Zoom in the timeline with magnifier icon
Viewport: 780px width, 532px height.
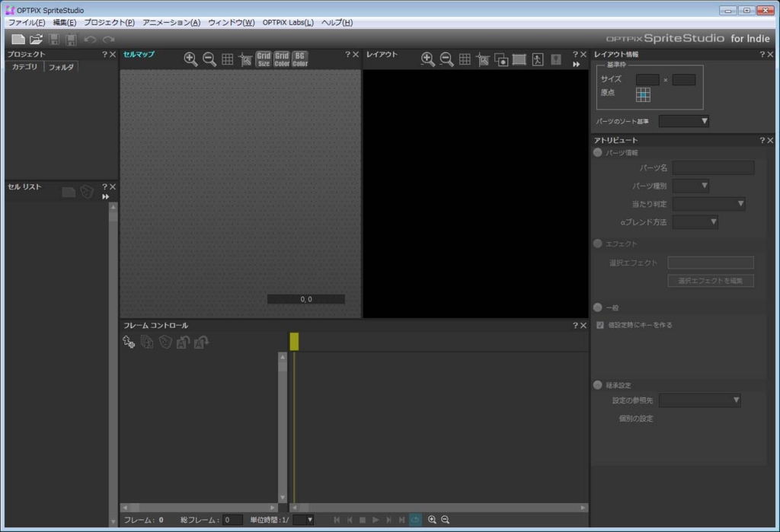tap(432, 520)
